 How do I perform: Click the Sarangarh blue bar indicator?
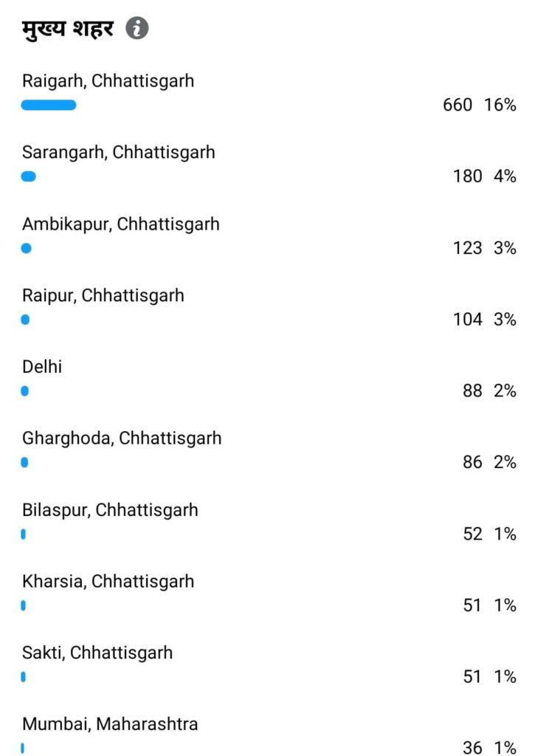(x=29, y=176)
